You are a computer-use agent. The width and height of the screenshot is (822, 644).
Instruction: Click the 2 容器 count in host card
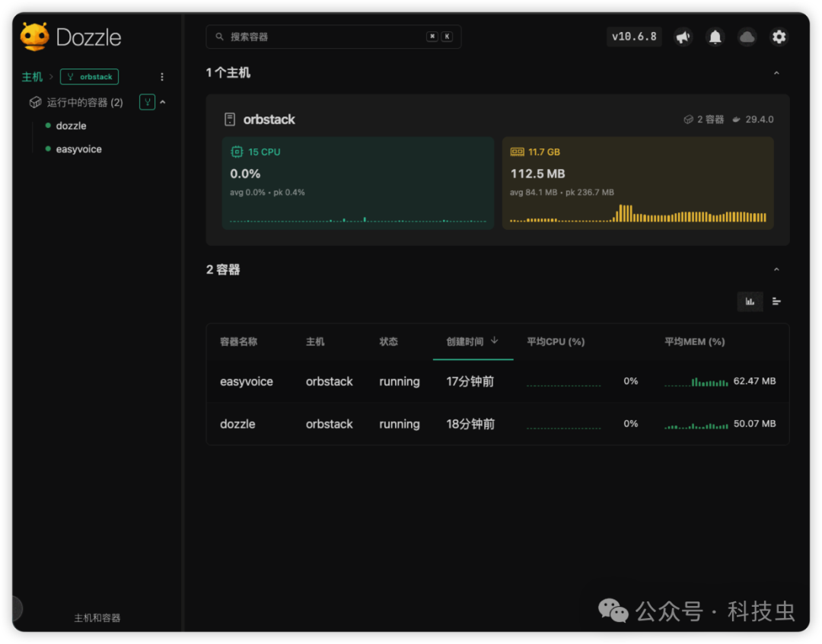coord(710,120)
